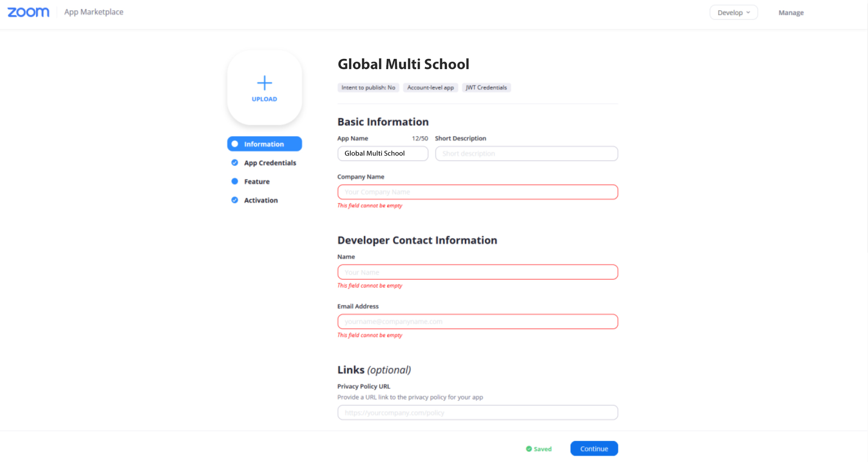Click the plus upload icon
The height and width of the screenshot is (462, 868).
(265, 83)
